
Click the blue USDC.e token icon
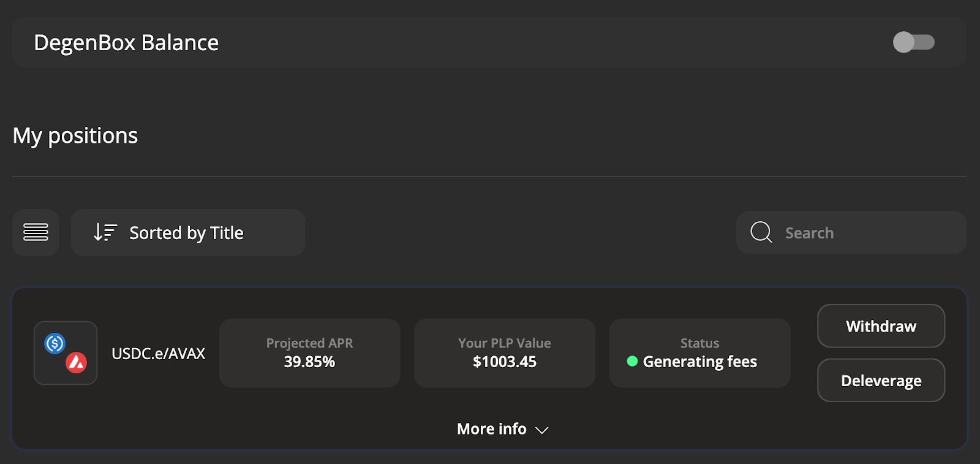(x=55, y=343)
